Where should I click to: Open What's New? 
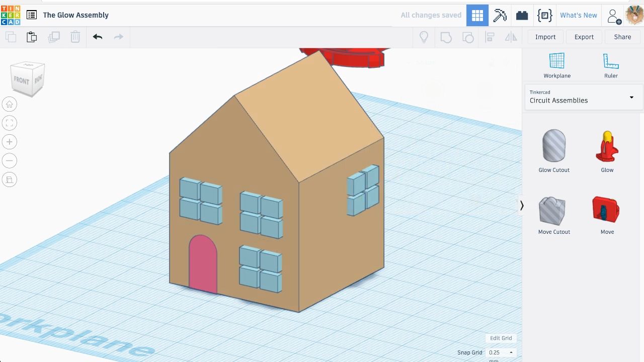tap(579, 15)
